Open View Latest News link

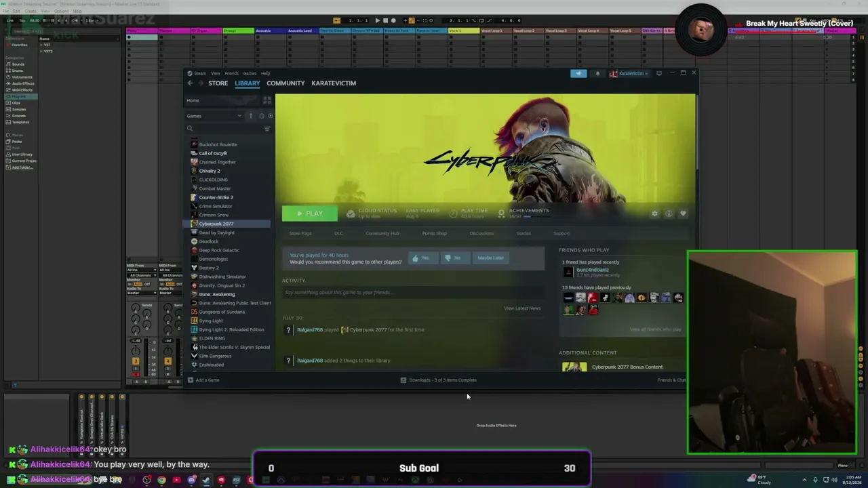(522, 308)
